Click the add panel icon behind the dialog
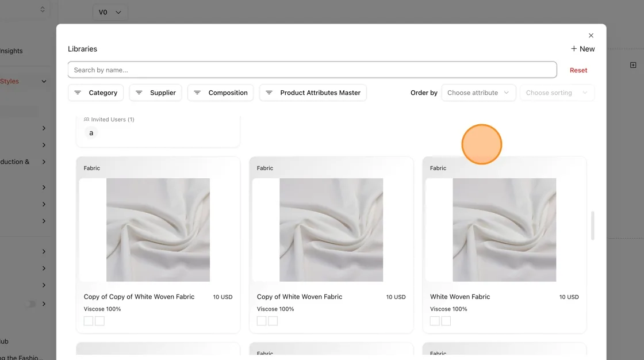The image size is (644, 360). (633, 65)
